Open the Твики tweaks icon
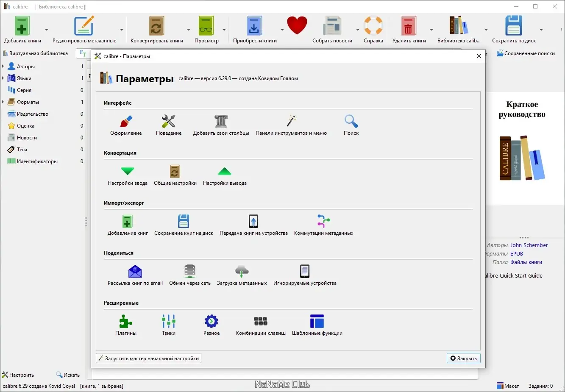 coord(169,322)
